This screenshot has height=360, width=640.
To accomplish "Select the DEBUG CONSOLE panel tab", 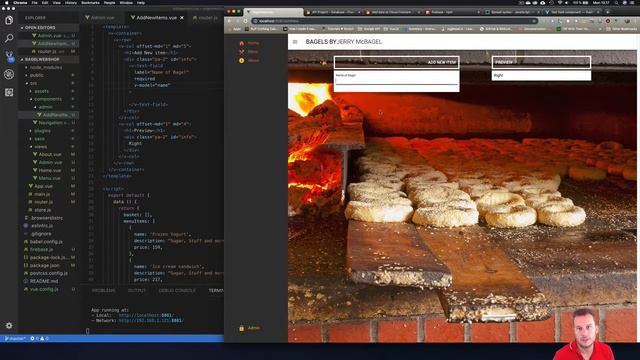I will [177, 290].
